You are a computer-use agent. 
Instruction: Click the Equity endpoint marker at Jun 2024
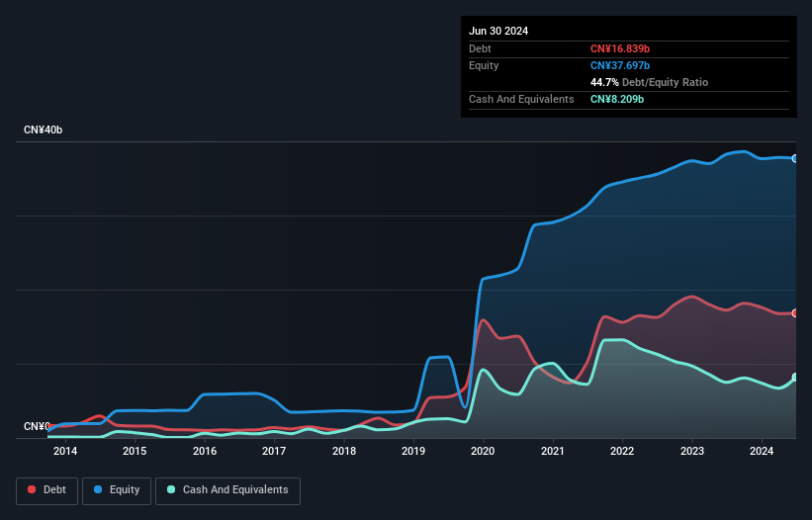point(795,158)
